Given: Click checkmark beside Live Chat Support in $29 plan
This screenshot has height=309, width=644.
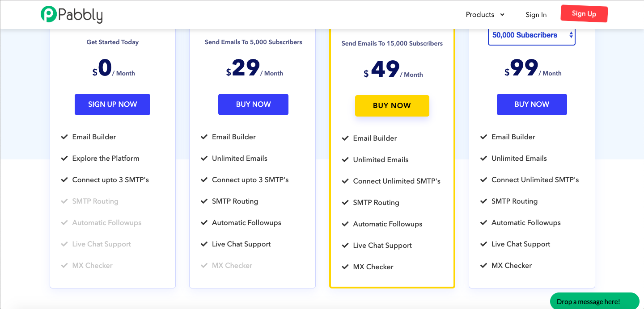Looking at the screenshot, I should coord(204,244).
